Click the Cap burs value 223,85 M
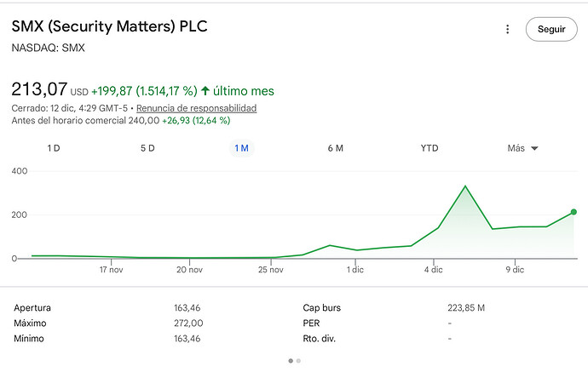588x372 pixels. tap(466, 308)
